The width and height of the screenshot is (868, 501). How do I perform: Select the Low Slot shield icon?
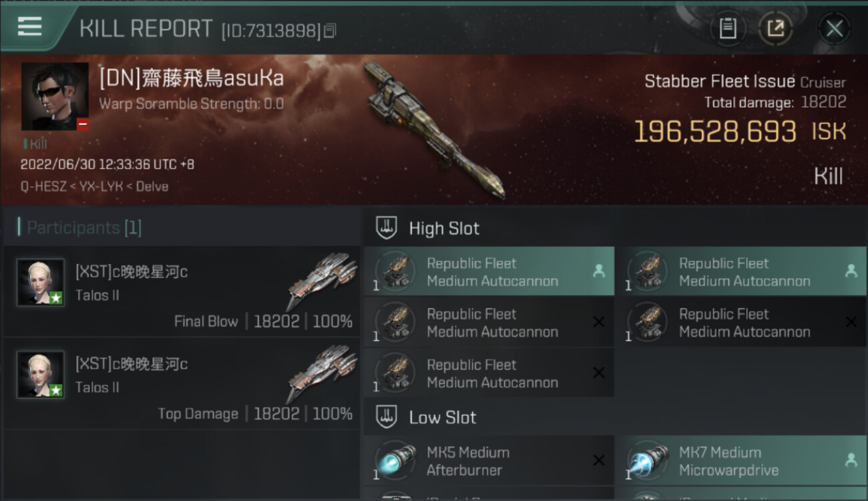[x=387, y=417]
